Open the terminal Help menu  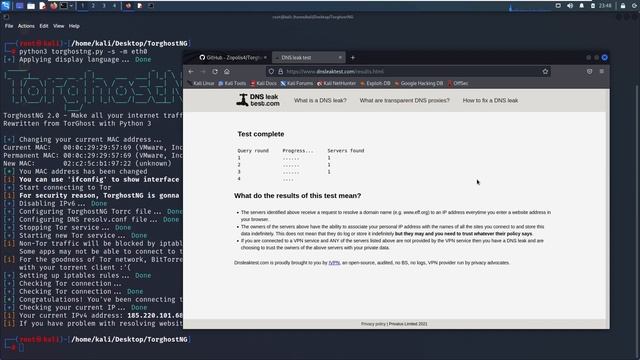click(x=74, y=26)
